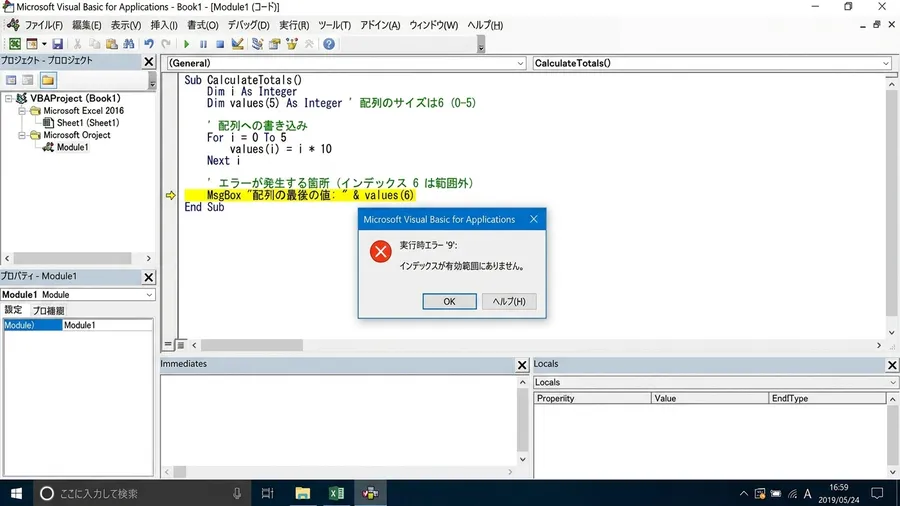Open the 挿入(I) menu
The image size is (900, 506).
[164, 25]
